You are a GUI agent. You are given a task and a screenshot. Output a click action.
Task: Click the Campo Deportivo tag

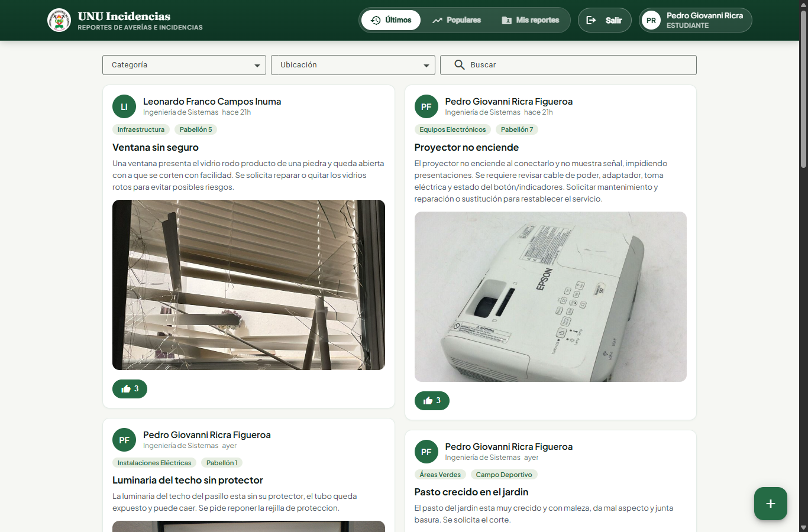(504, 475)
